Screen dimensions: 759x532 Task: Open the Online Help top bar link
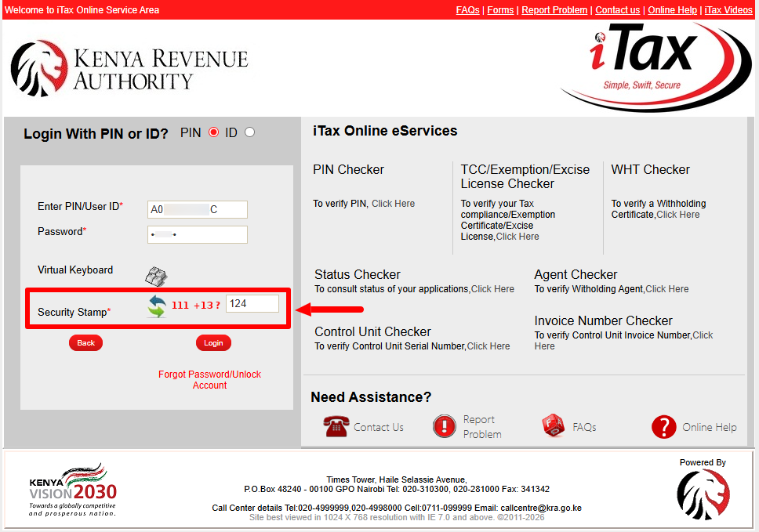pos(672,10)
